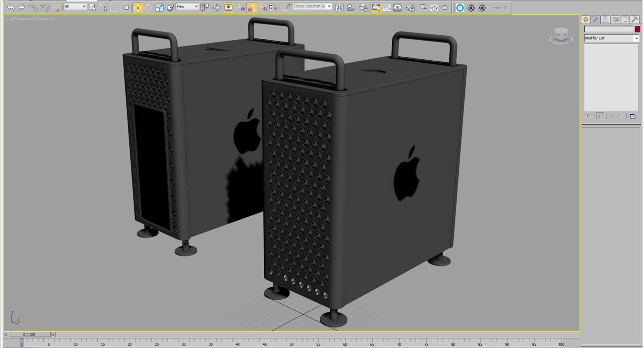Step time slider forward one frame

click(x=53, y=335)
